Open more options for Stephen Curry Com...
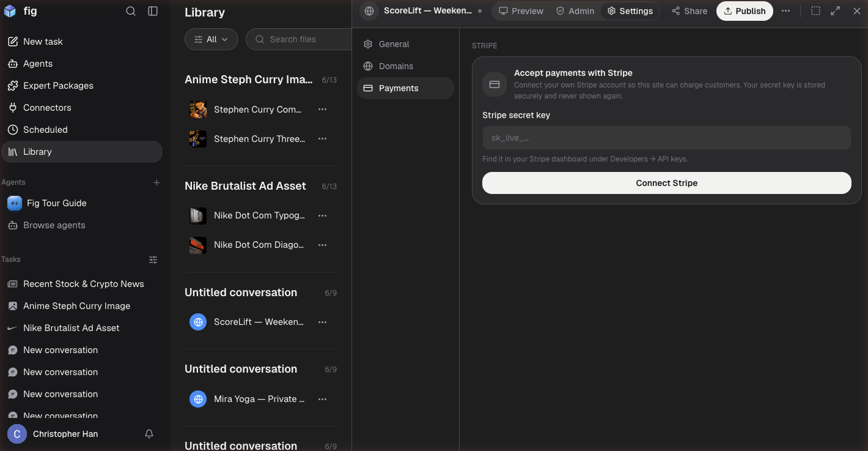Viewport: 868px width, 451px height. (x=322, y=110)
